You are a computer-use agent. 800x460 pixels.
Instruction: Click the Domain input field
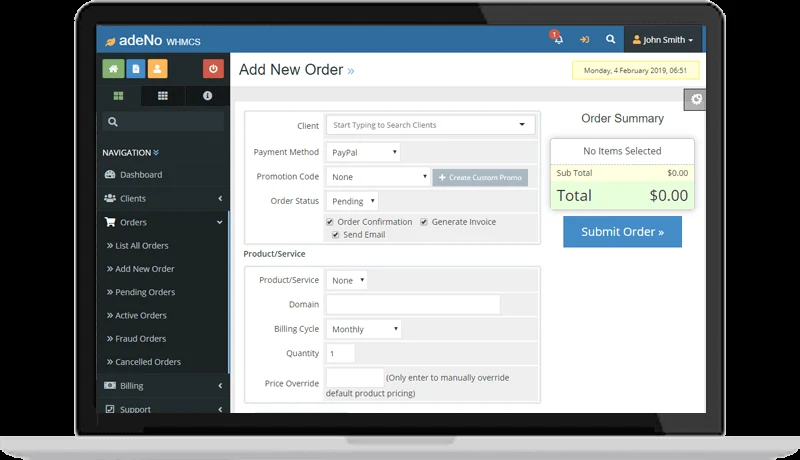coord(413,304)
